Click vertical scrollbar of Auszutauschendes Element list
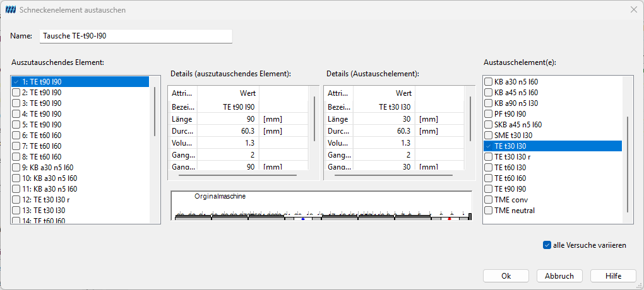Image resolution: width=644 pixels, height=290 pixels. click(155, 112)
